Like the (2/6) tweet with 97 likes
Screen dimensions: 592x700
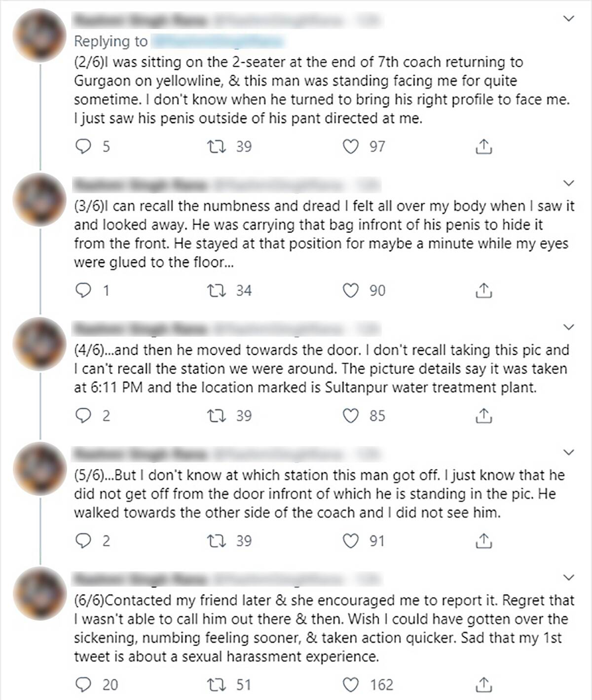point(350,146)
